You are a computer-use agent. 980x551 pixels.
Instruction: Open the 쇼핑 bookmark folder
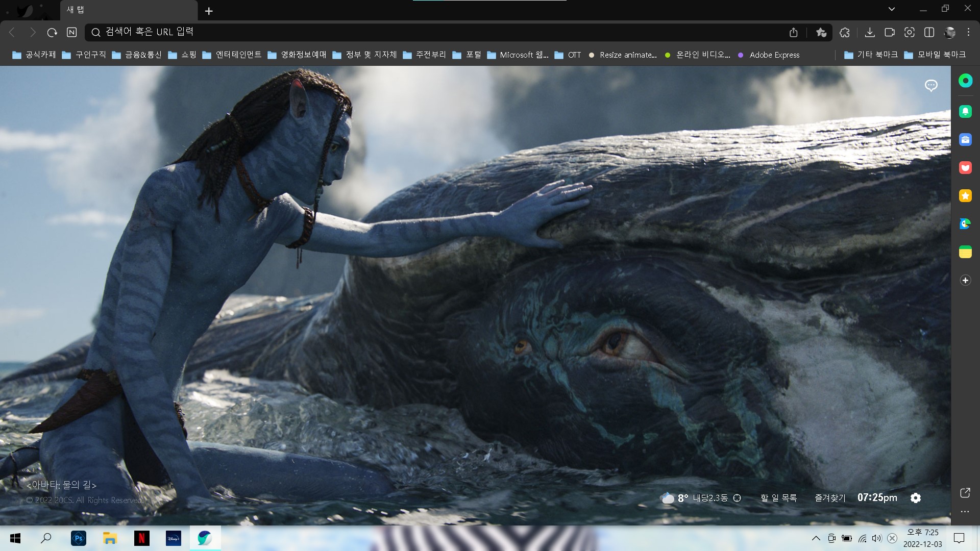click(x=183, y=55)
